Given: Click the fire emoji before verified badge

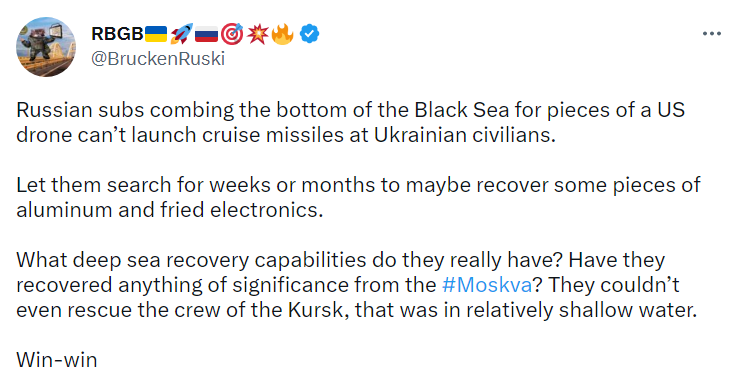Looking at the screenshot, I should point(283,34).
